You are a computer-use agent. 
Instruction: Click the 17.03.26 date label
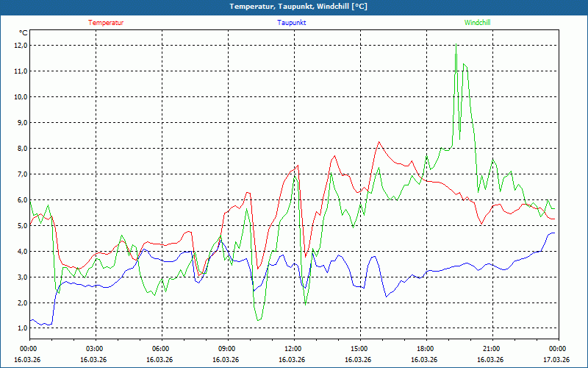(556, 360)
